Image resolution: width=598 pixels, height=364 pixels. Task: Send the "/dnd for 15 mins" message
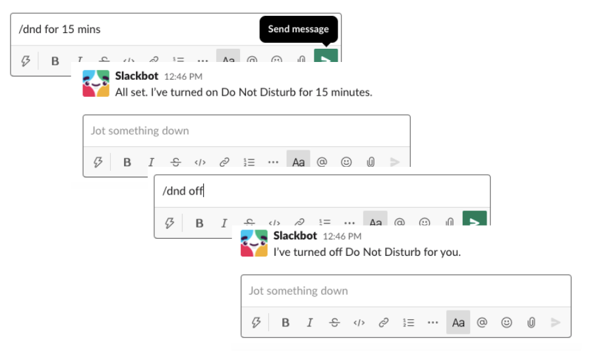point(325,59)
